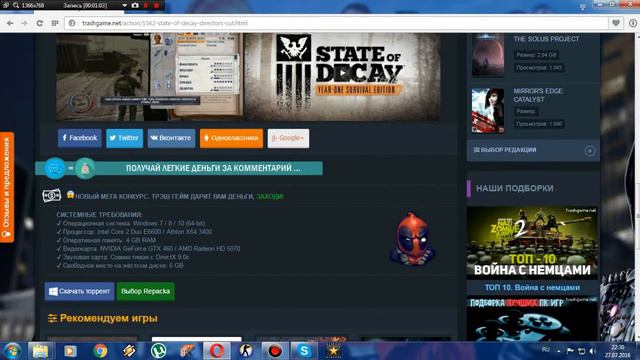Click the Выбор Repacka button

[145, 291]
